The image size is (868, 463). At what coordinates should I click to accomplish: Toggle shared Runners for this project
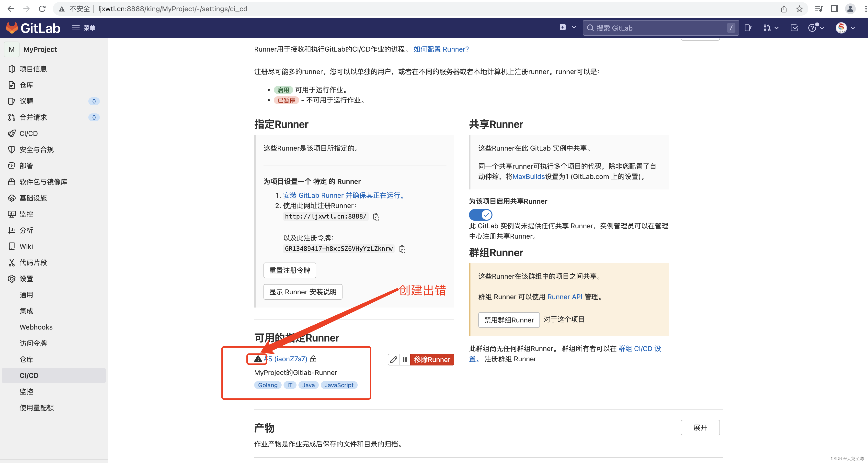click(480, 214)
